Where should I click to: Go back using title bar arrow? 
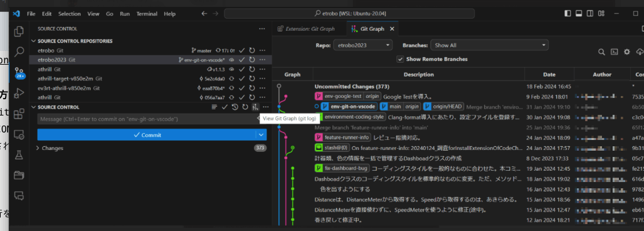(x=204, y=14)
